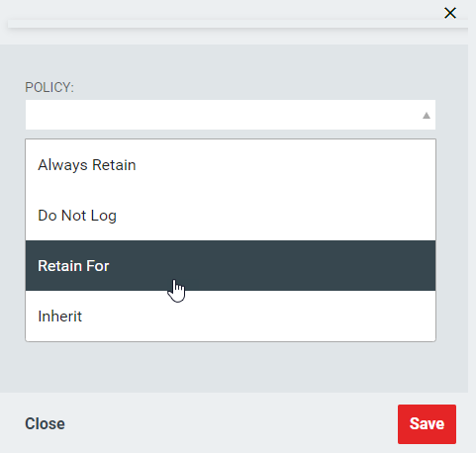The height and width of the screenshot is (453, 476).
Task: Pick Inherit from the policy list
Action: (231, 317)
